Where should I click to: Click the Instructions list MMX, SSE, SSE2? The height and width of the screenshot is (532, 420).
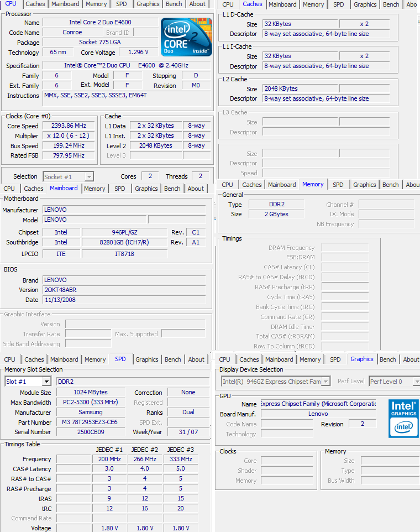[127, 100]
